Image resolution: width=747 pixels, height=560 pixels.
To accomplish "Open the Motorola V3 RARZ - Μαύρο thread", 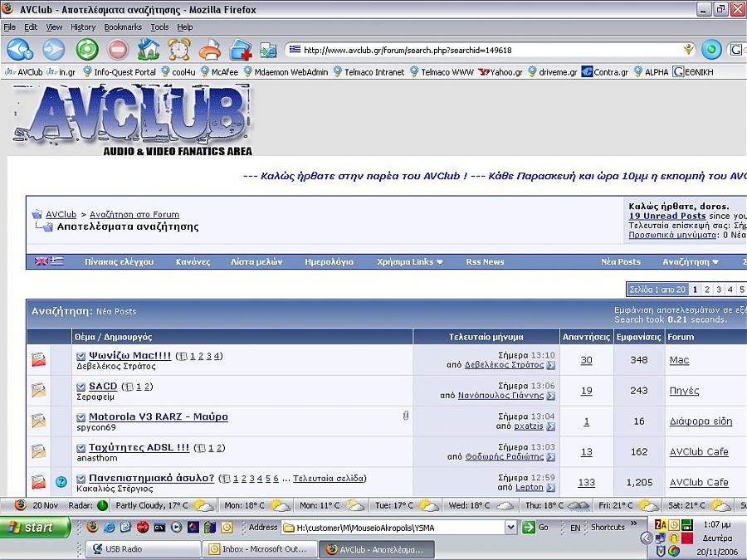I will click(x=159, y=416).
